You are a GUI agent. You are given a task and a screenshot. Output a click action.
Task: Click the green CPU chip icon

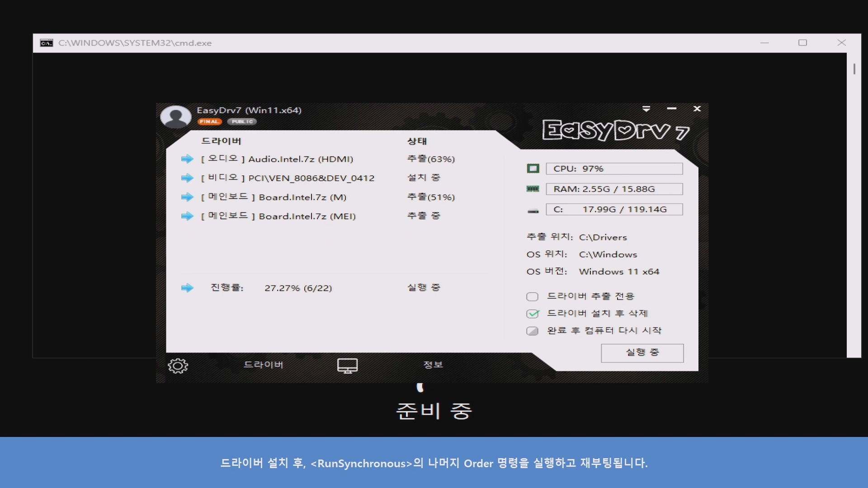click(533, 169)
